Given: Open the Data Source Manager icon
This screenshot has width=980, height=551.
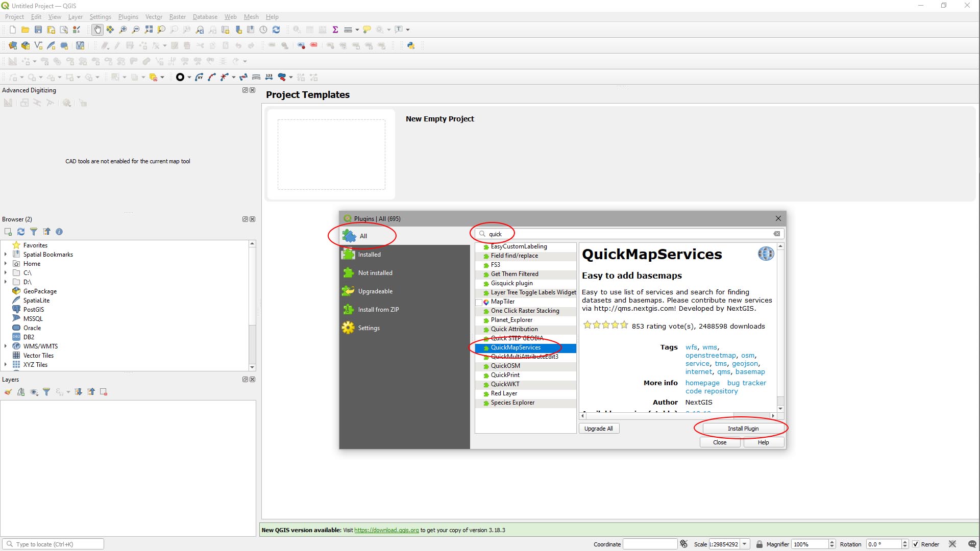Looking at the screenshot, I should point(13,45).
